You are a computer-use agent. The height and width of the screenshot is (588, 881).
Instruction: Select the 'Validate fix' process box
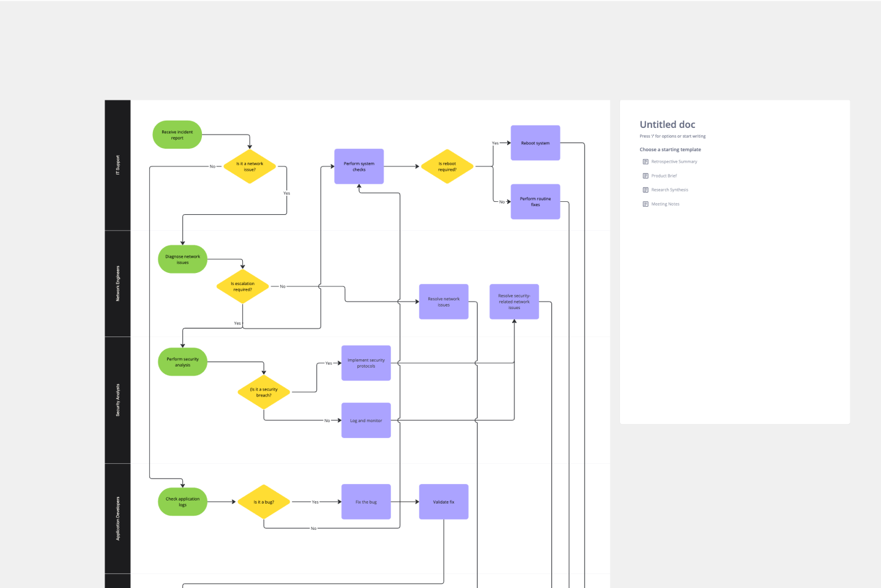(x=444, y=502)
